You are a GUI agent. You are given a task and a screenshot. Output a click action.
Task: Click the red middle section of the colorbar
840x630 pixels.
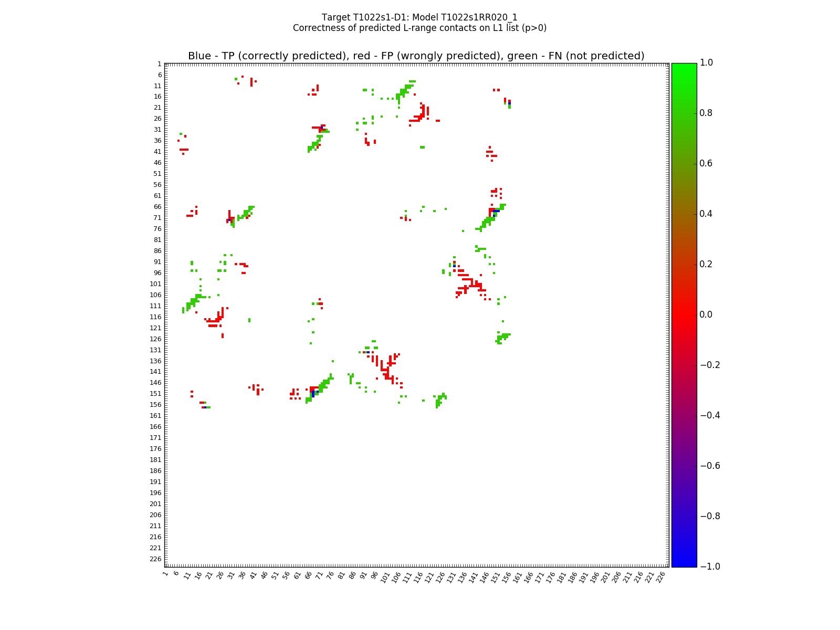tap(684, 314)
